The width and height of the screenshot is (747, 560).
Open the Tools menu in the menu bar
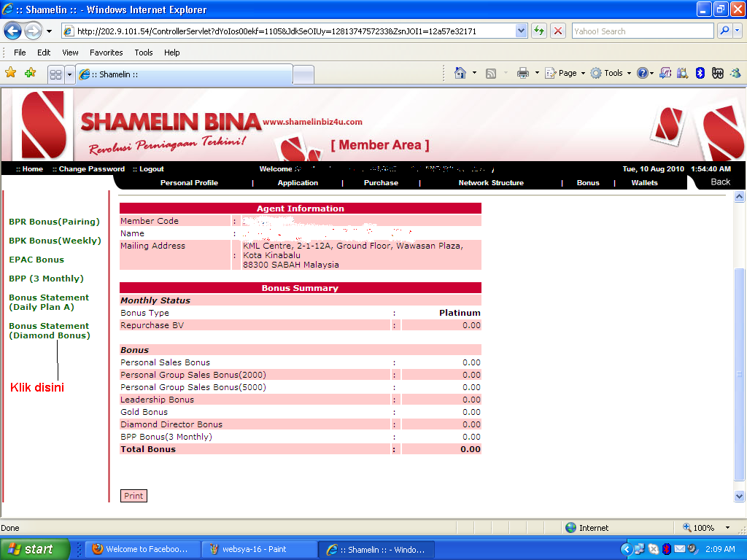point(144,52)
